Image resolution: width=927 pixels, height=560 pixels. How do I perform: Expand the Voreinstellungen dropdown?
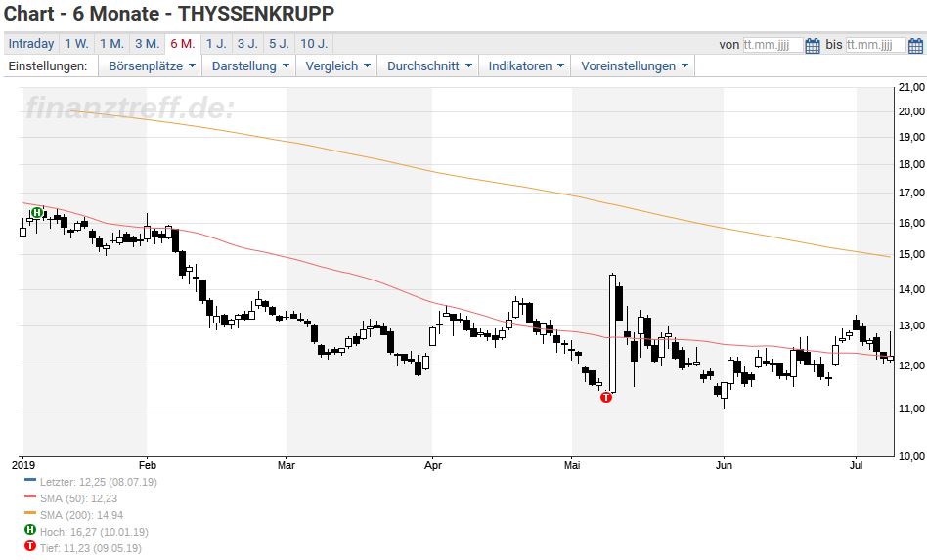pos(634,66)
